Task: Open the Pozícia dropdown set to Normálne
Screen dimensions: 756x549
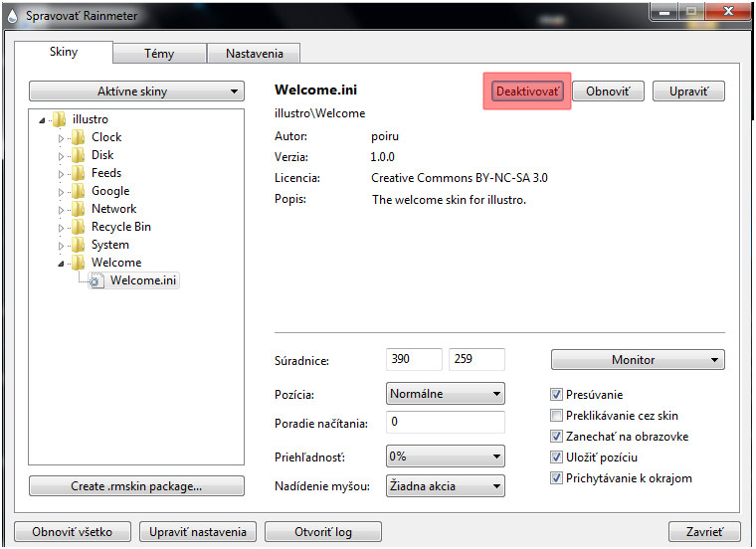Action: click(x=445, y=394)
